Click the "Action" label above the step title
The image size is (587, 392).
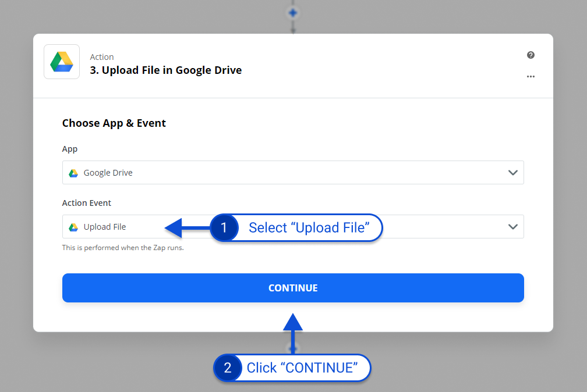102,57
